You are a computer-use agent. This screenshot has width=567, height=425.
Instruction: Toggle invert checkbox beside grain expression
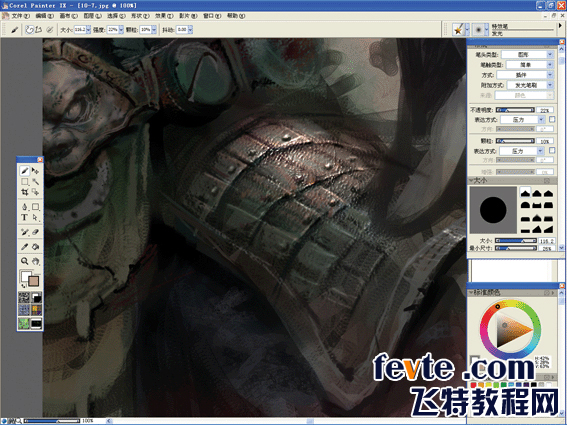coord(552,150)
